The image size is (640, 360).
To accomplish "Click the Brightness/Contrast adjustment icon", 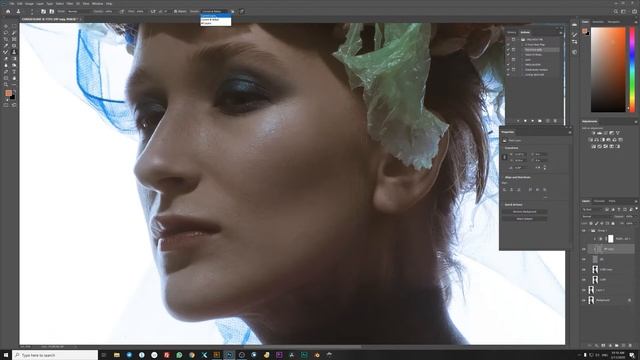I will point(593,133).
